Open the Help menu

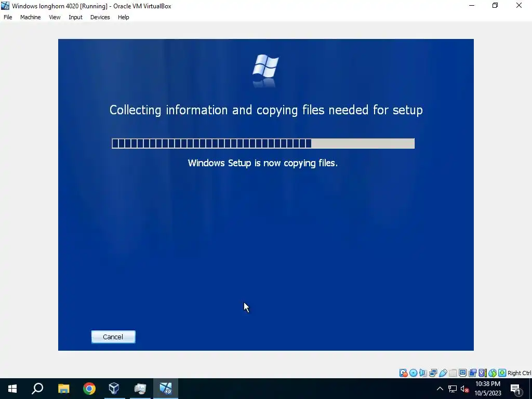(x=124, y=17)
